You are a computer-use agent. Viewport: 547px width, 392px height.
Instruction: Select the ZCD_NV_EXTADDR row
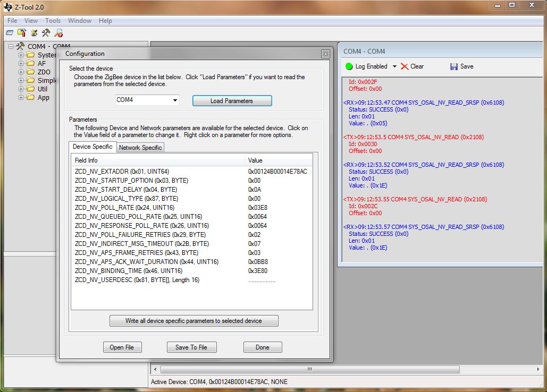click(x=191, y=172)
